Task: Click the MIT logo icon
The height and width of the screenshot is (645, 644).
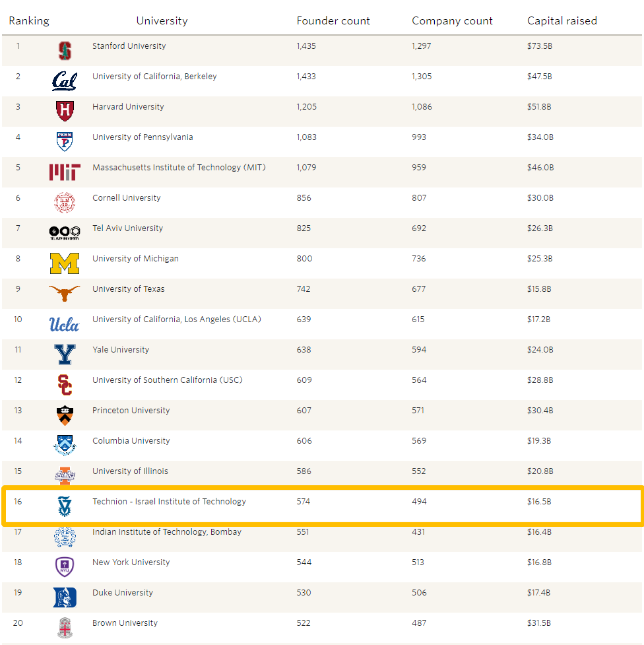Action: 65,172
